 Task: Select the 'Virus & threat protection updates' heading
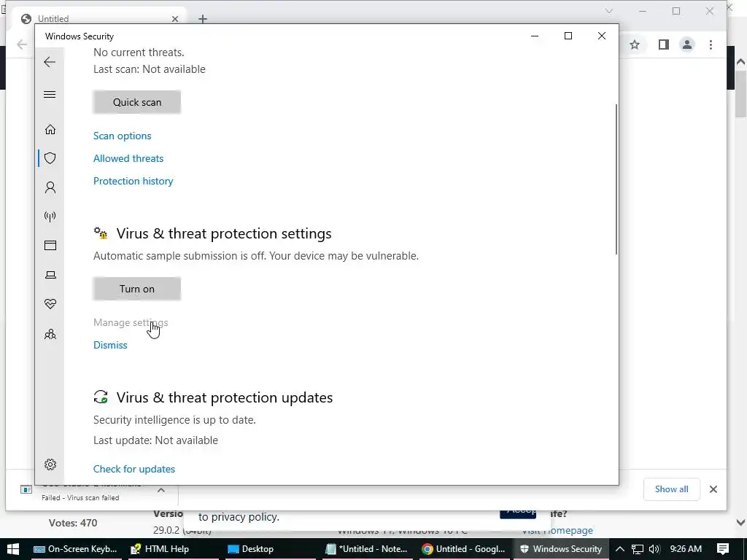(x=225, y=397)
